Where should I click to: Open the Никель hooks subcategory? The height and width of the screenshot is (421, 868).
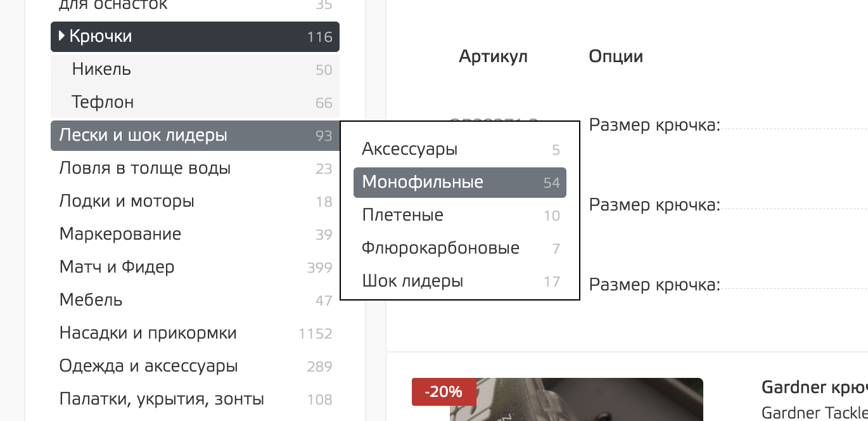point(101,69)
